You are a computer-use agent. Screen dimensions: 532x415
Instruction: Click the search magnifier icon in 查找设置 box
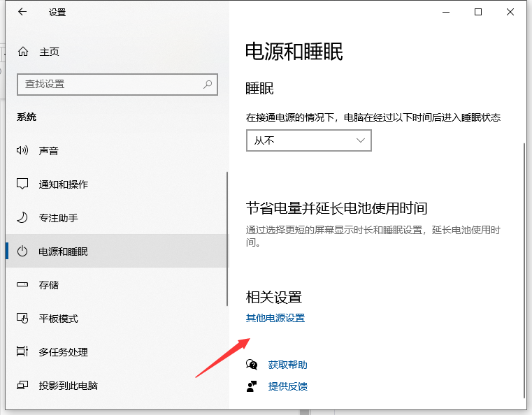pyautogui.click(x=208, y=84)
